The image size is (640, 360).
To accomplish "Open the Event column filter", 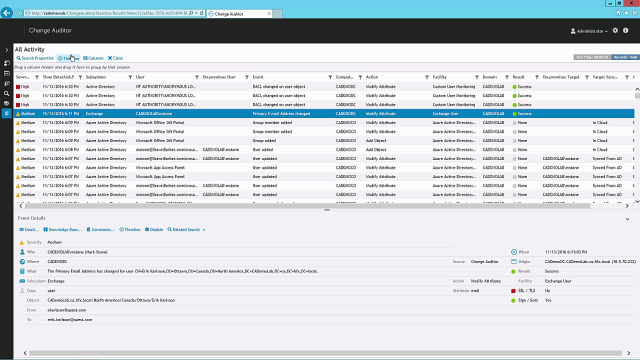I will [x=330, y=77].
